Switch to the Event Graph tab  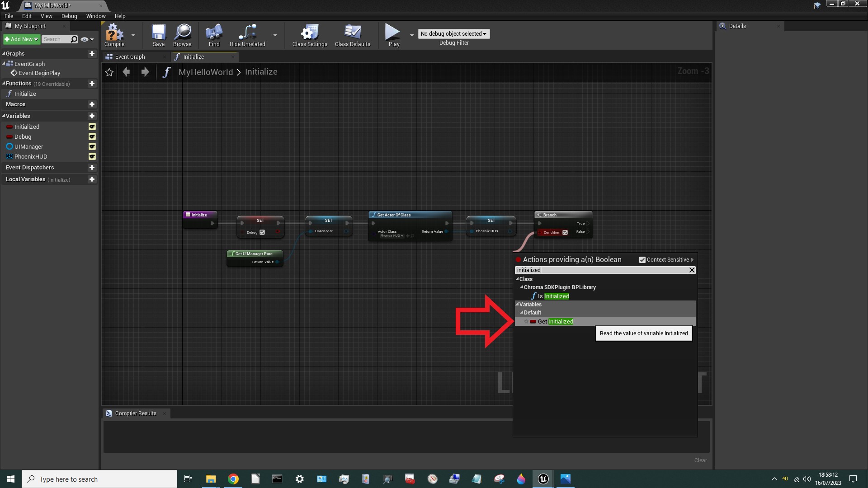[136, 56]
